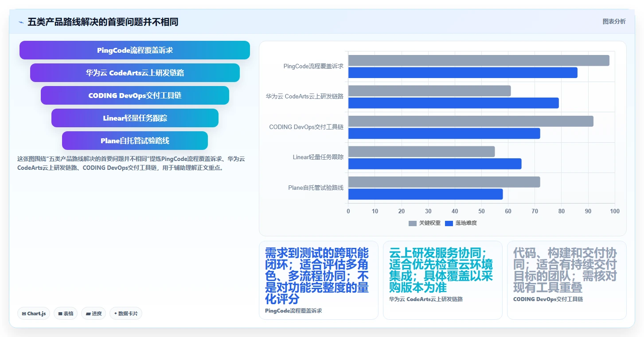Open the 需求到测试的跨职能闭环 data card
Screen dimensions: 644x337
[x=318, y=280]
